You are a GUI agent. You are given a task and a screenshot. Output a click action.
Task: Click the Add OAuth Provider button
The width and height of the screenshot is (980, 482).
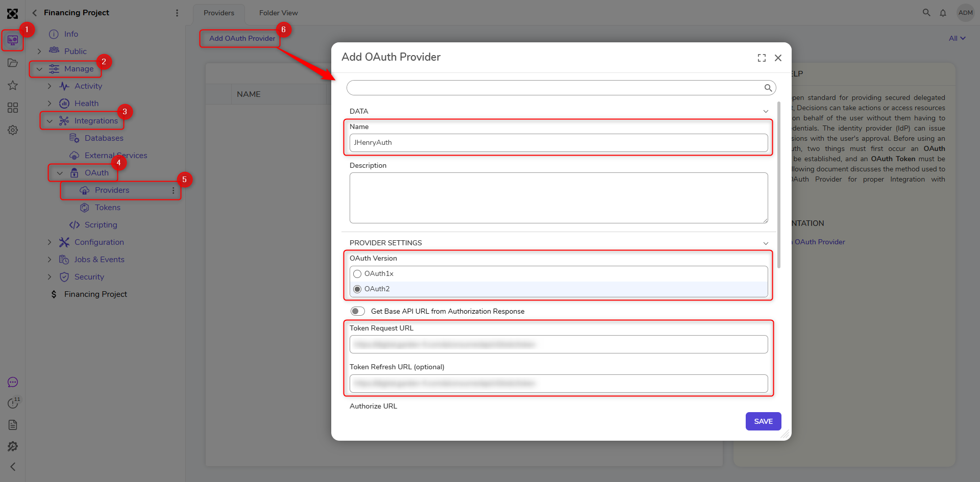242,39
